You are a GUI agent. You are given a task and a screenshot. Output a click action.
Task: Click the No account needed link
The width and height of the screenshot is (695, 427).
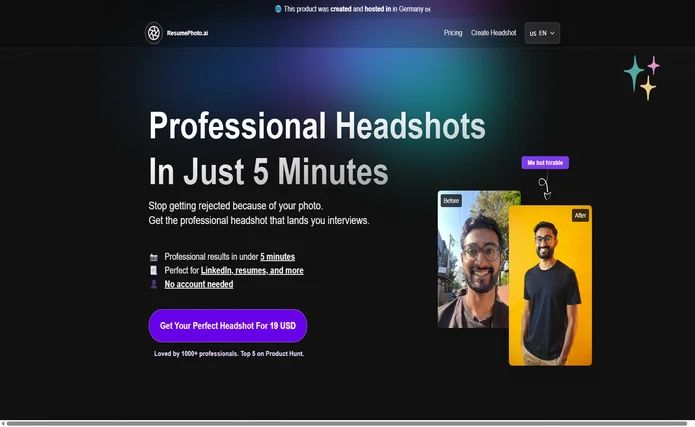[199, 285]
